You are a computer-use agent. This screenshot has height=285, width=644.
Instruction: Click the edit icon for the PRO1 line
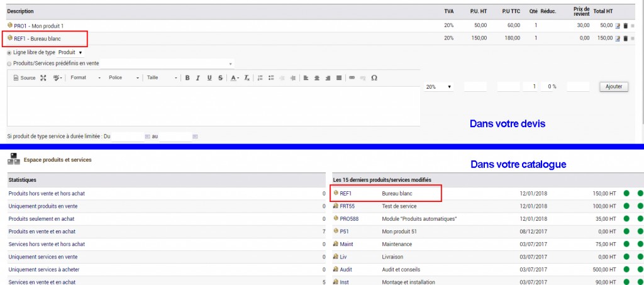(x=617, y=26)
